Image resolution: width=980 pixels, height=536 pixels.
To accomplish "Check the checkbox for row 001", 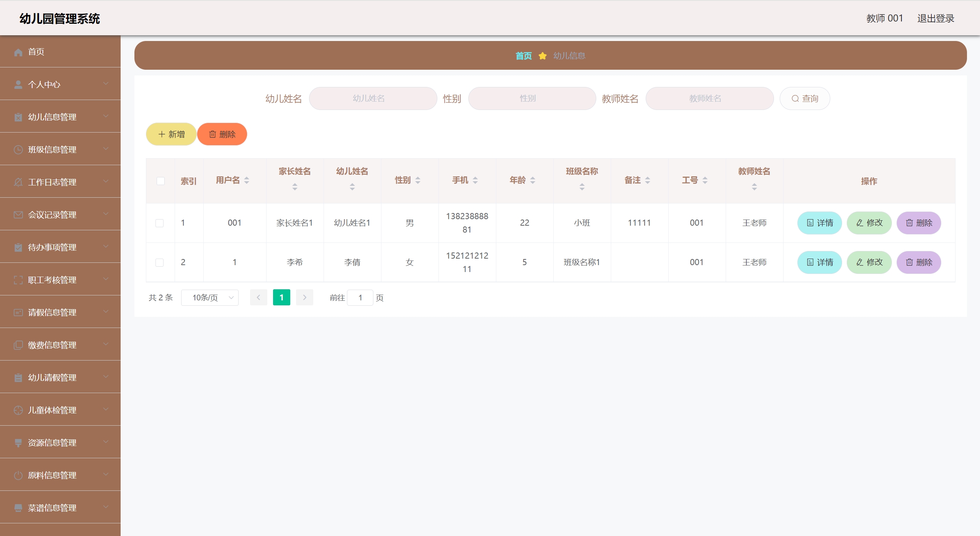I will [x=160, y=223].
